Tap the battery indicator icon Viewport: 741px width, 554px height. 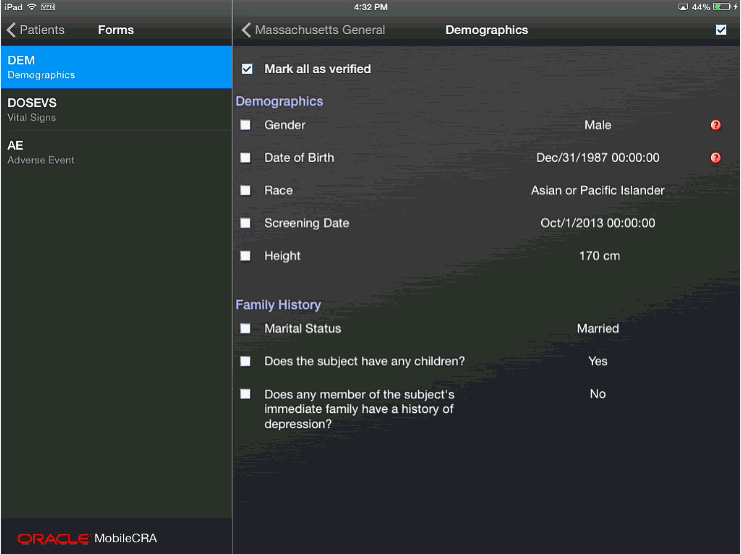click(722, 7)
